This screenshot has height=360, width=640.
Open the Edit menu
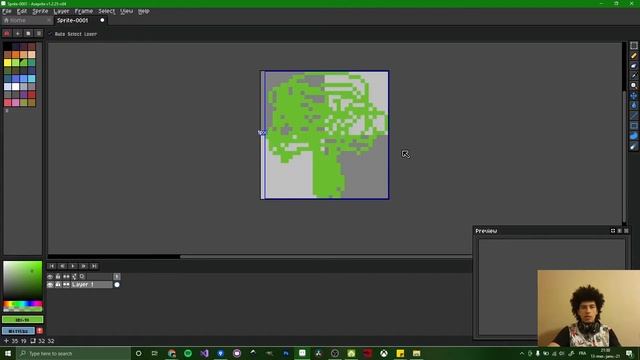click(22, 11)
